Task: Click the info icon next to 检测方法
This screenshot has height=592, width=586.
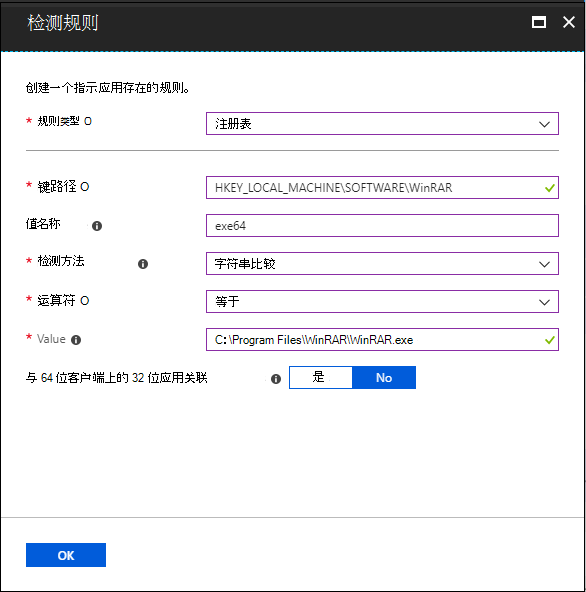Action: tap(143, 264)
